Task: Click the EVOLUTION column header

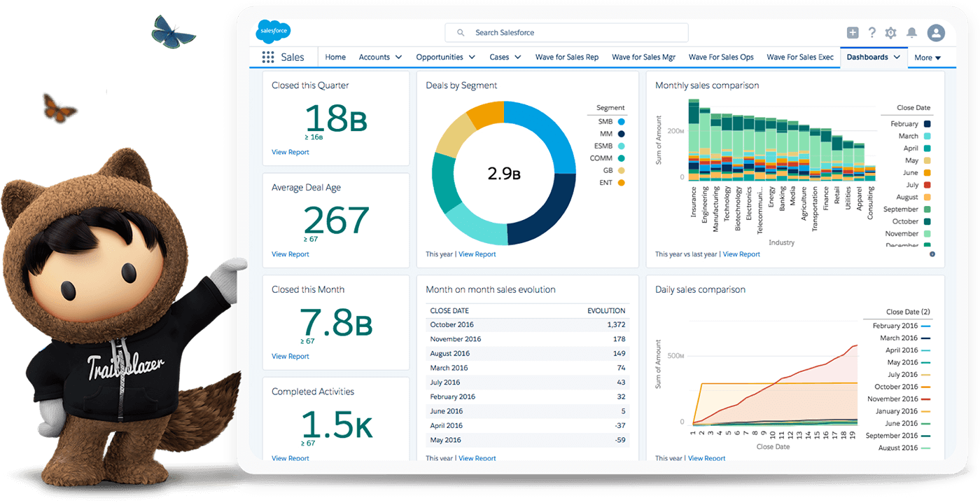Action: point(606,310)
